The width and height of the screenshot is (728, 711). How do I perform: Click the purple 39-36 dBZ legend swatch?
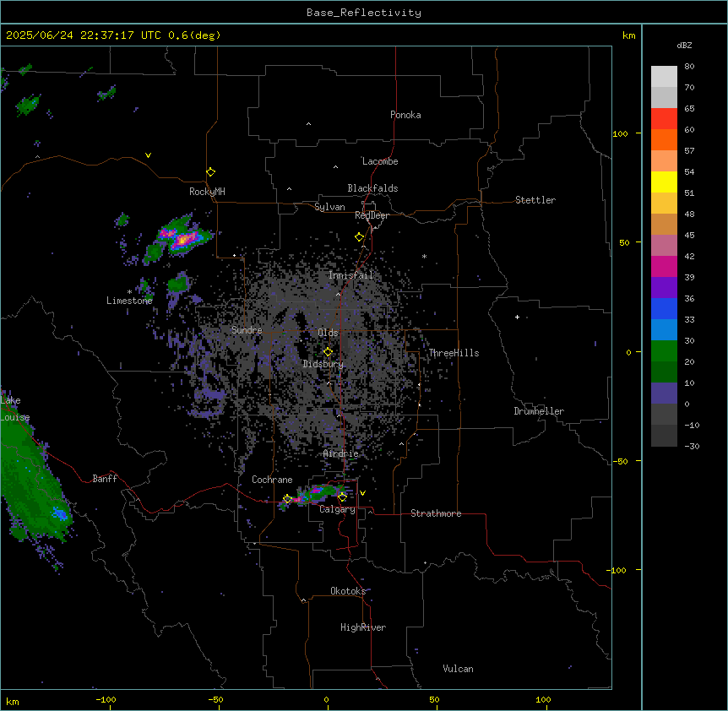664,288
